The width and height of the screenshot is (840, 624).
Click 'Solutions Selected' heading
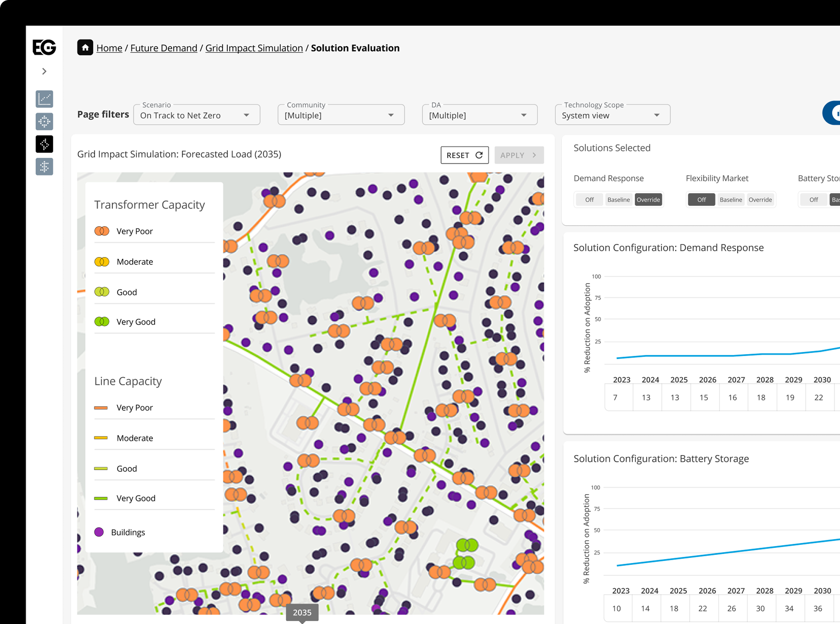612,148
